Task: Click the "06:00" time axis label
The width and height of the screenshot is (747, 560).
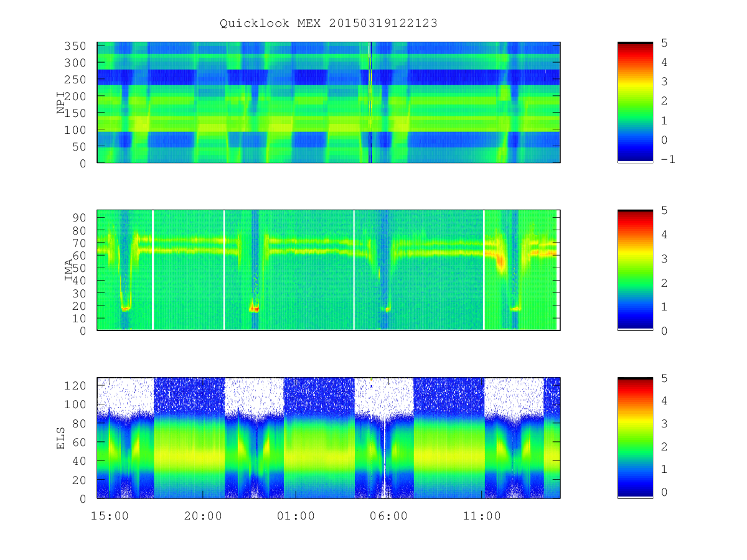Action: [x=389, y=516]
